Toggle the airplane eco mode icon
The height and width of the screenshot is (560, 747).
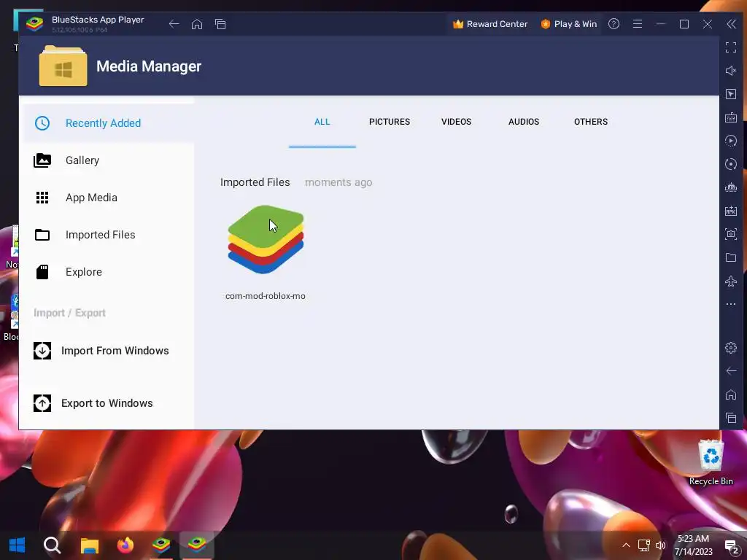[x=731, y=281]
